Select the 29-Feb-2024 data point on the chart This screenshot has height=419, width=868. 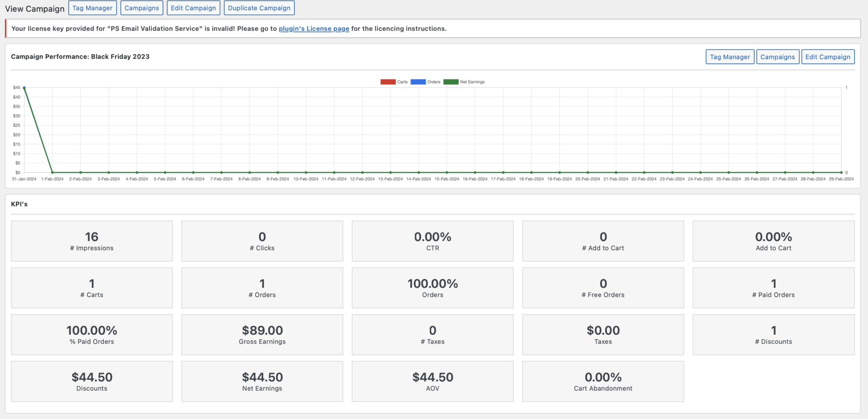842,173
